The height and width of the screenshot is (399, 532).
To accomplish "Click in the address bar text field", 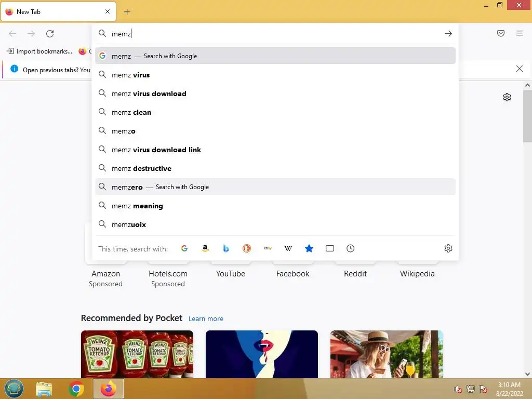I will pyautogui.click(x=275, y=34).
